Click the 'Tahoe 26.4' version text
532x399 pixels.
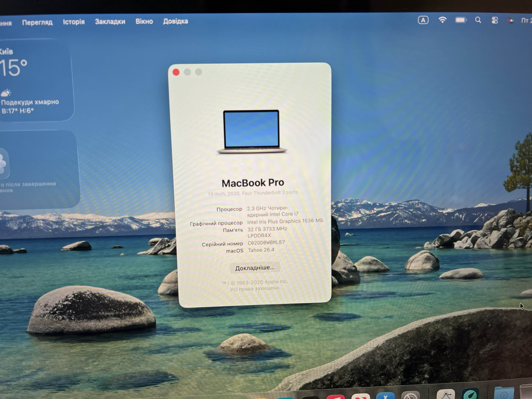click(x=261, y=250)
